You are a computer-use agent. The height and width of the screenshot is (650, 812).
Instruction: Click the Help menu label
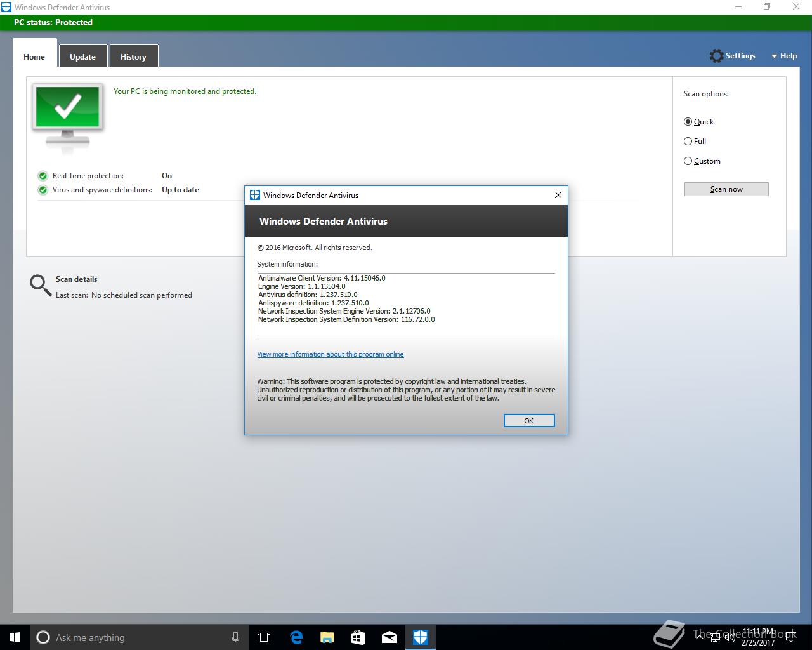[789, 56]
